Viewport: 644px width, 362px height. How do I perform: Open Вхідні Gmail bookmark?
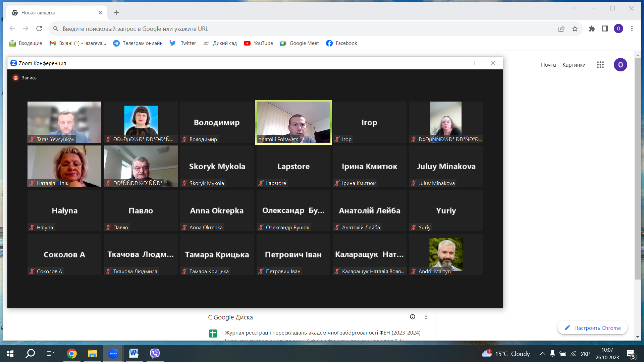pos(78,43)
